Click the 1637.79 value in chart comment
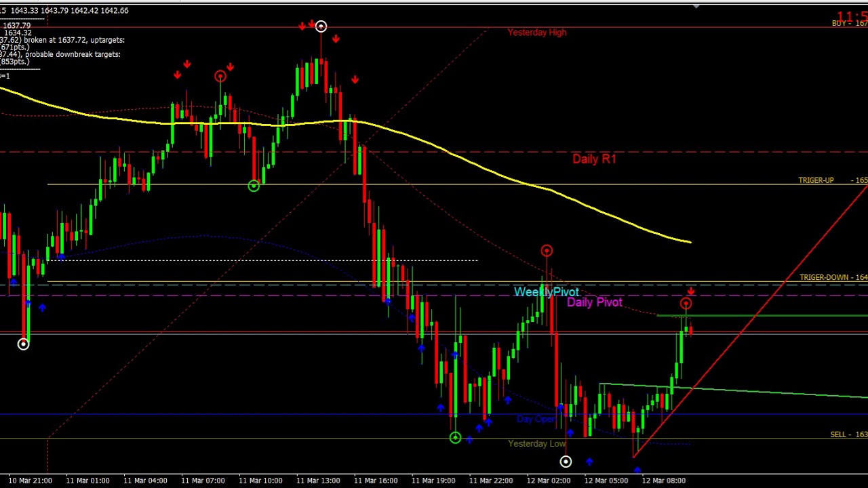The height and width of the screenshot is (488, 868). tap(17, 26)
